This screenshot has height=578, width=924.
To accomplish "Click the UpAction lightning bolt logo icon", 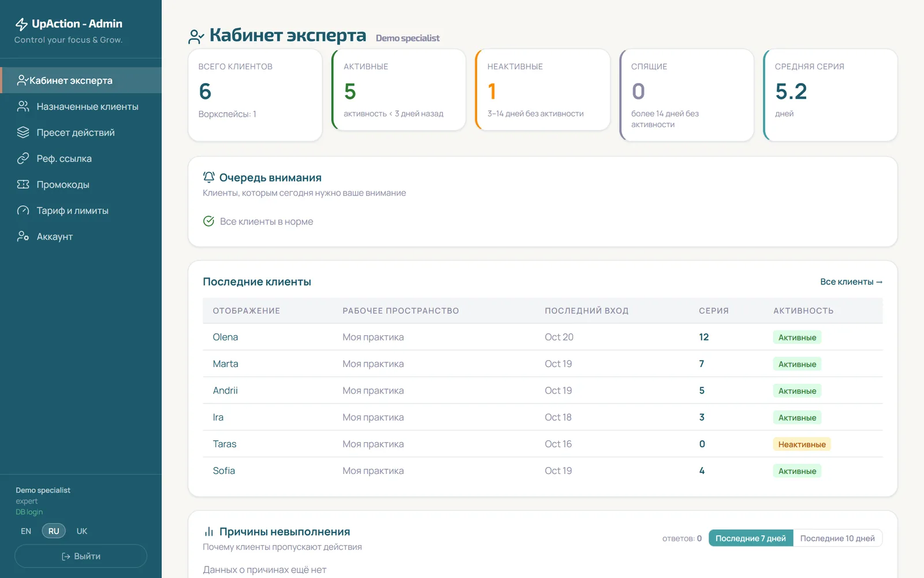I will [21, 24].
